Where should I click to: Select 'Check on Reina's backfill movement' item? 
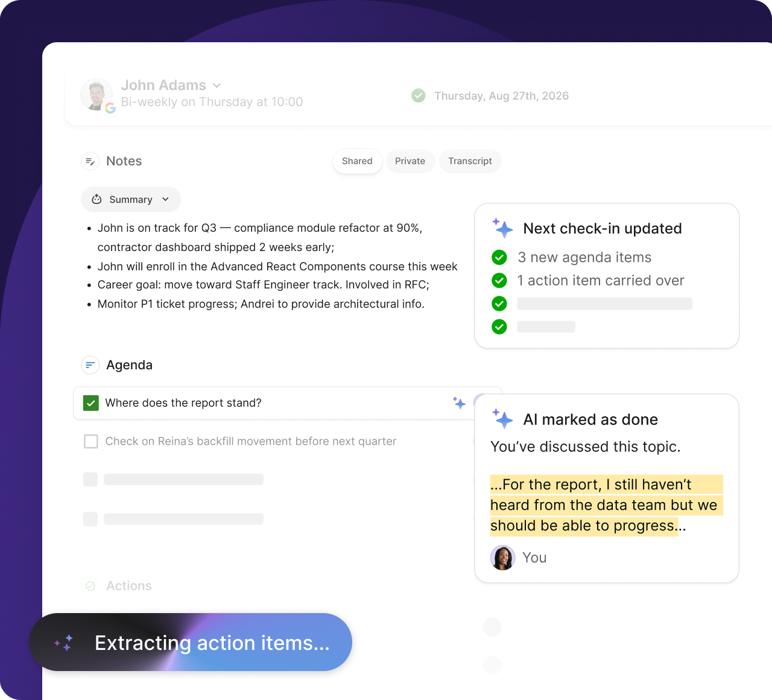pos(251,441)
